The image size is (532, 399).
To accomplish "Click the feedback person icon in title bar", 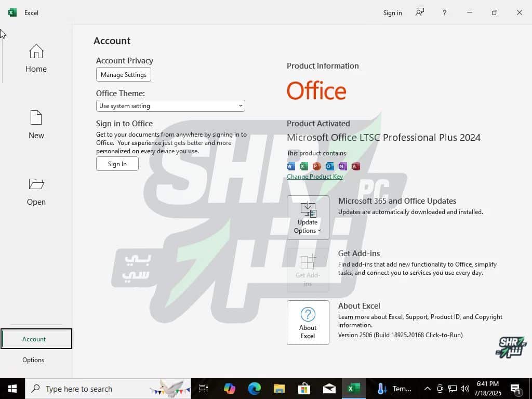I will coord(420,12).
